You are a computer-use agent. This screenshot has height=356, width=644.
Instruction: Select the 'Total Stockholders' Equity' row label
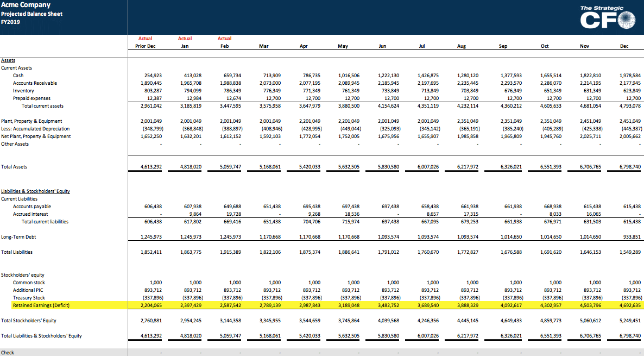(x=29, y=321)
